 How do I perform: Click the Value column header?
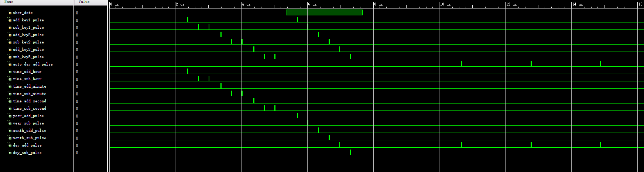point(91,2)
